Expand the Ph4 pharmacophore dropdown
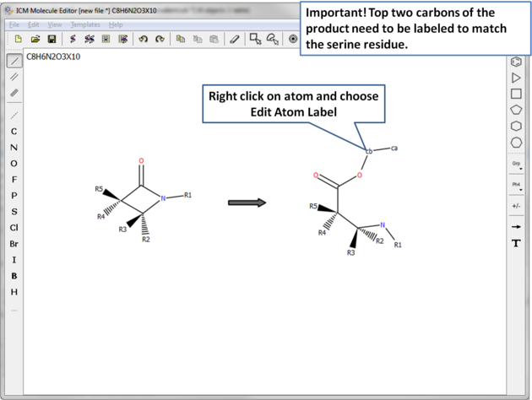 point(516,186)
